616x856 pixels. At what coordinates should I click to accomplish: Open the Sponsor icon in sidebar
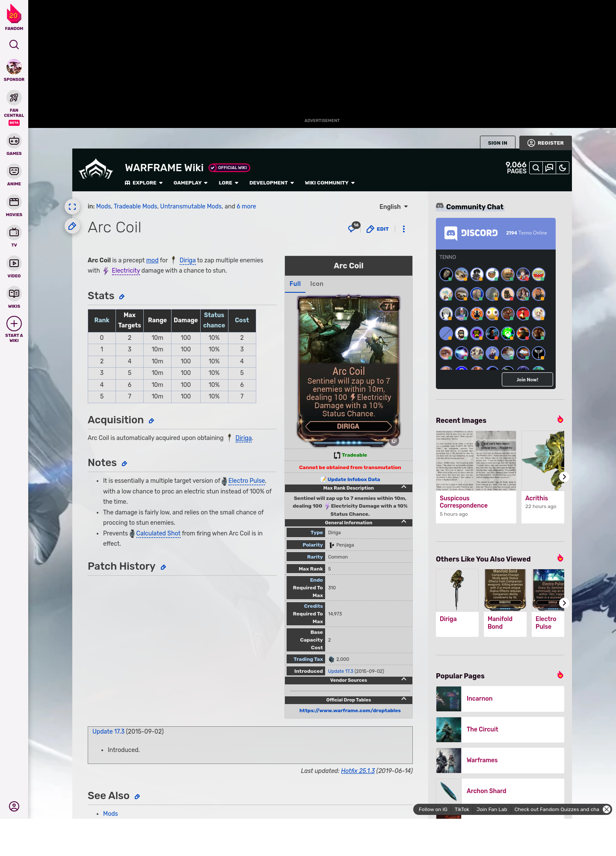(14, 67)
